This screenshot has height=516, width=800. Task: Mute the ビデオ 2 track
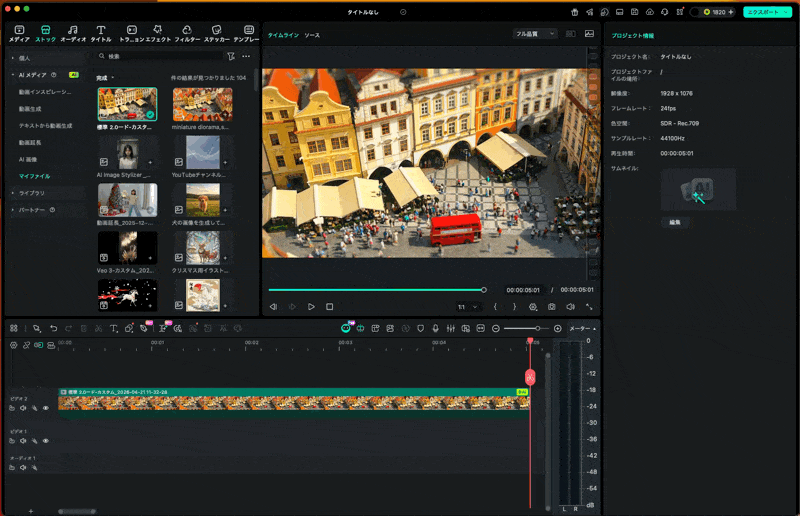23,408
